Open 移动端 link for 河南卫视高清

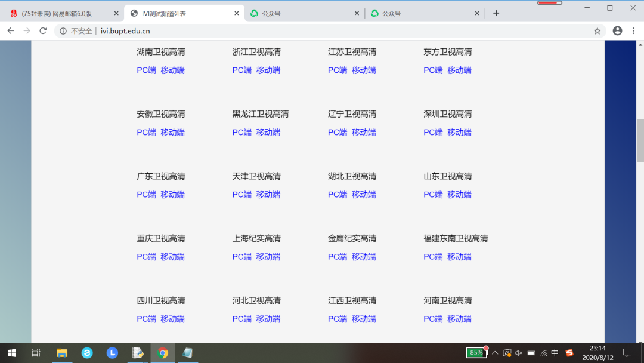pyautogui.click(x=459, y=319)
